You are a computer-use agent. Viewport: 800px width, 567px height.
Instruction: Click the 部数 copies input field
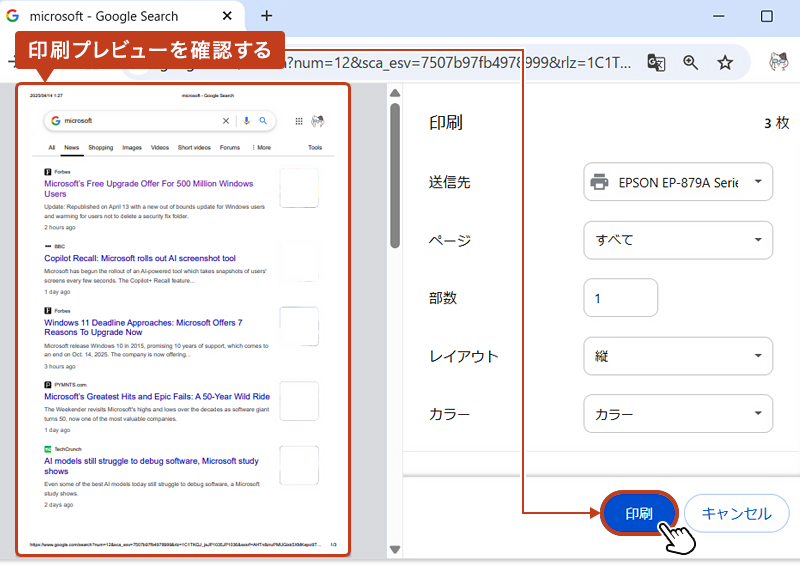coord(620,298)
